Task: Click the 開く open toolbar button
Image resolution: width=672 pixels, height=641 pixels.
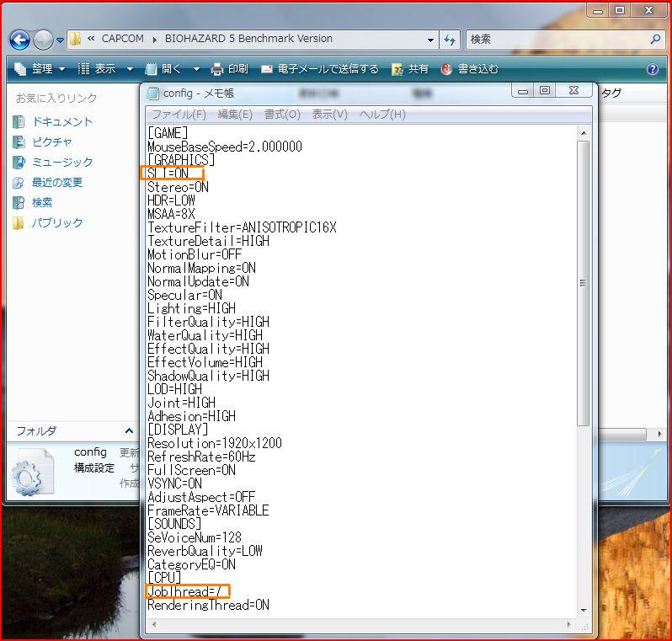Action: click(163, 69)
